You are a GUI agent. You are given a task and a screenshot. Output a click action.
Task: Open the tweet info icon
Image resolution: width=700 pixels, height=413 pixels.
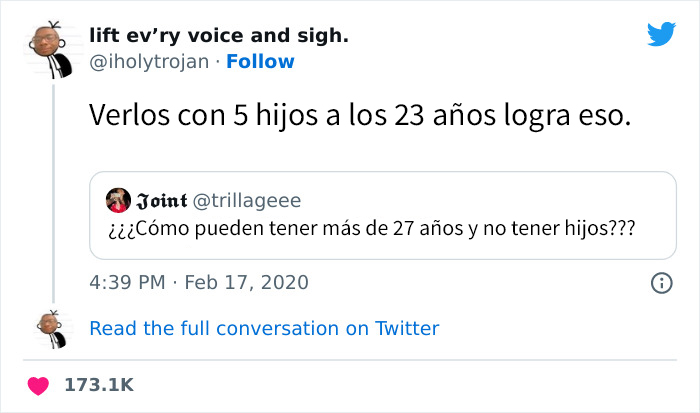tap(661, 283)
